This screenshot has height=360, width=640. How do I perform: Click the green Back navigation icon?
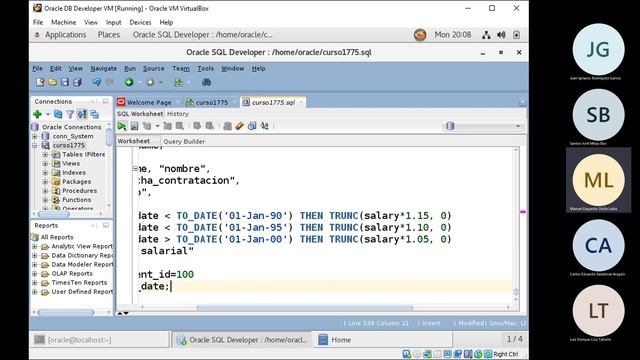tap(129, 82)
